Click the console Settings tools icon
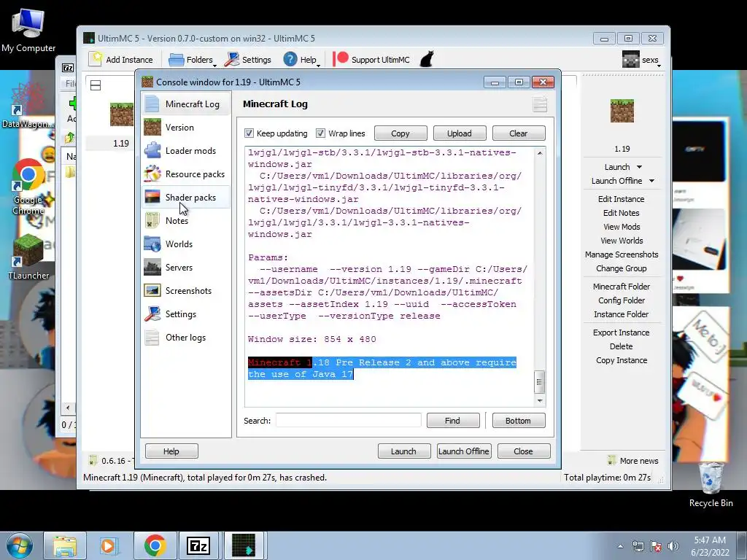 (x=152, y=314)
